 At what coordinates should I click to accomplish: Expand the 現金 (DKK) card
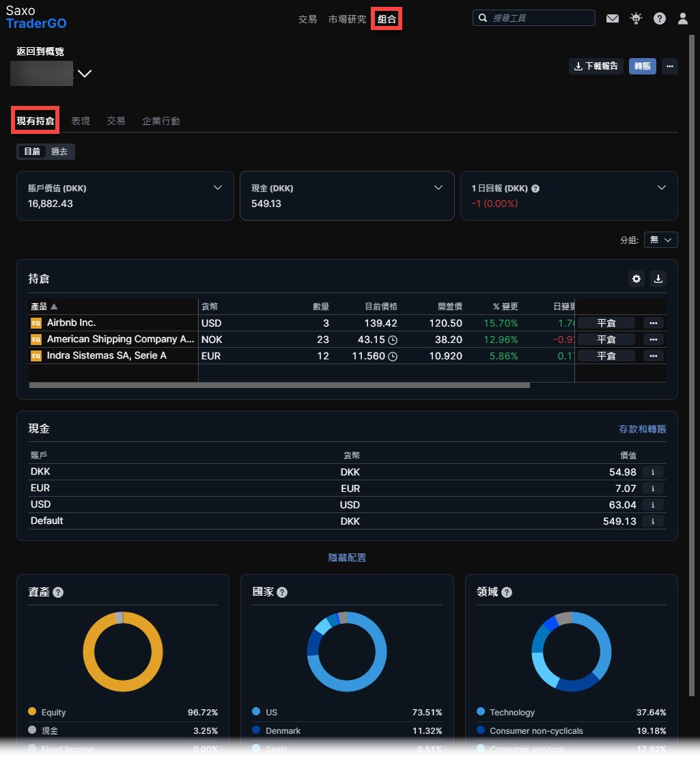tap(438, 188)
